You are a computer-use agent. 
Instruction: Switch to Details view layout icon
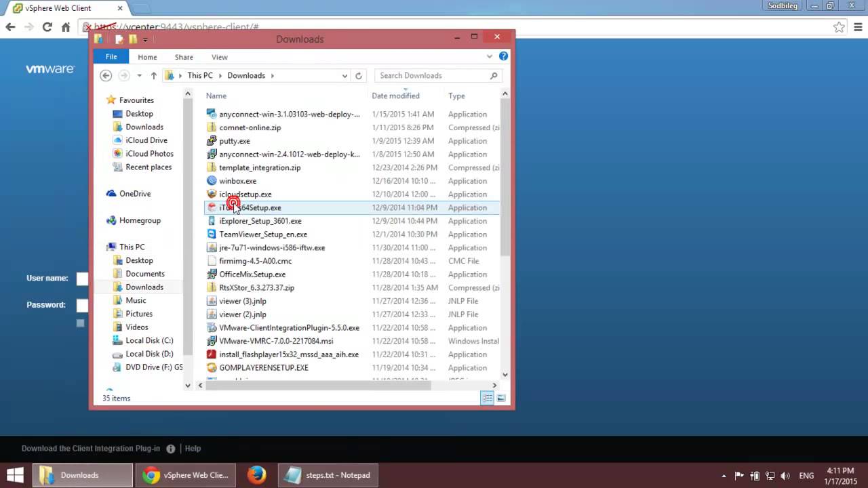pyautogui.click(x=487, y=398)
